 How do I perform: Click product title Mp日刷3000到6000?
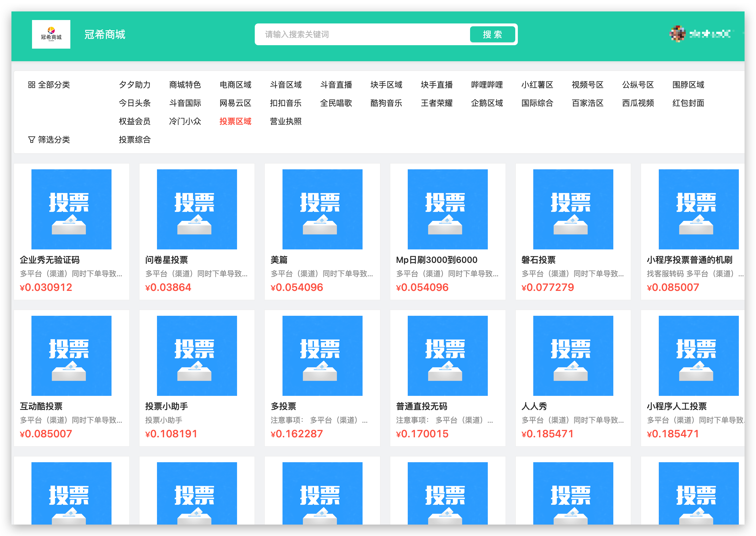pos(436,260)
